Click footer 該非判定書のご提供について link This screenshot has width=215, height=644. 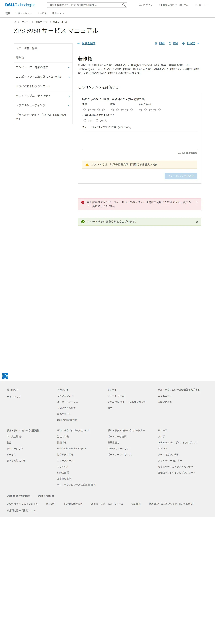coord(22,510)
